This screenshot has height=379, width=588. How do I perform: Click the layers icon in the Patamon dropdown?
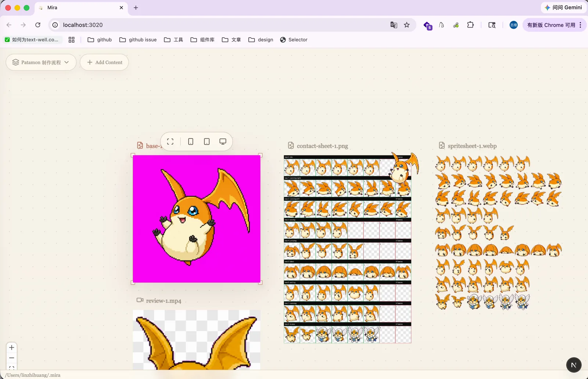15,62
